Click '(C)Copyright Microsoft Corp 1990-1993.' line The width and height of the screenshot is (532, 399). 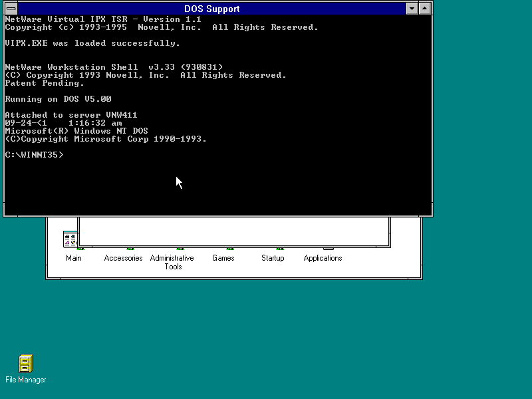click(106, 139)
